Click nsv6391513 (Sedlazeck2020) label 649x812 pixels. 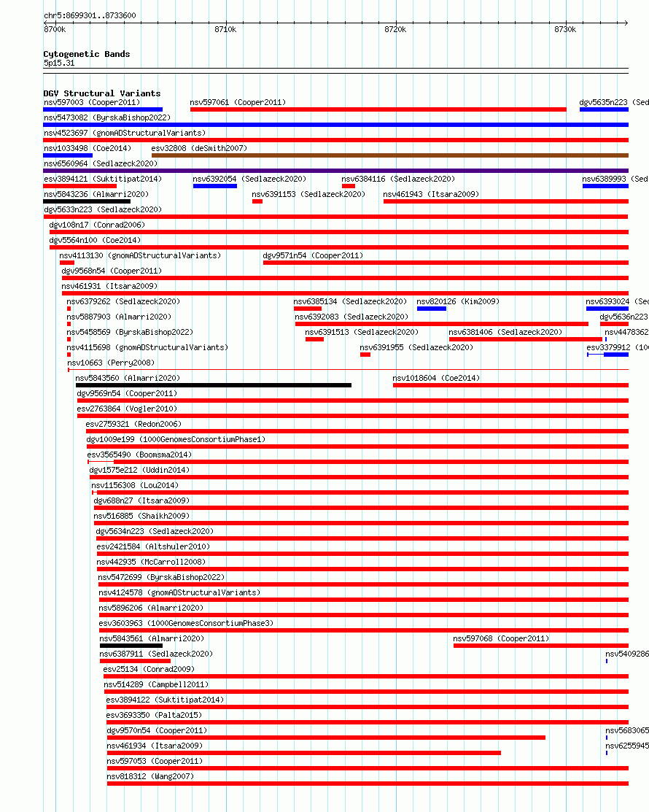pyautogui.click(x=362, y=332)
